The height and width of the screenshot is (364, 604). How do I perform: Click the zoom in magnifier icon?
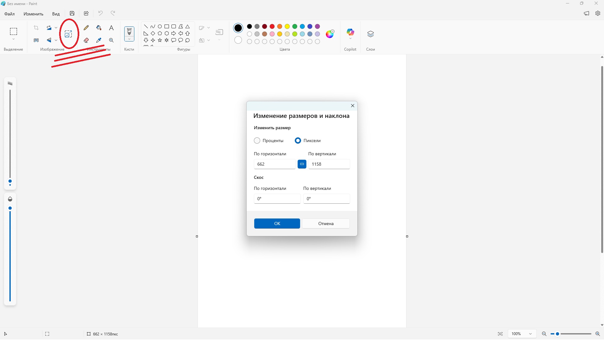click(598, 334)
